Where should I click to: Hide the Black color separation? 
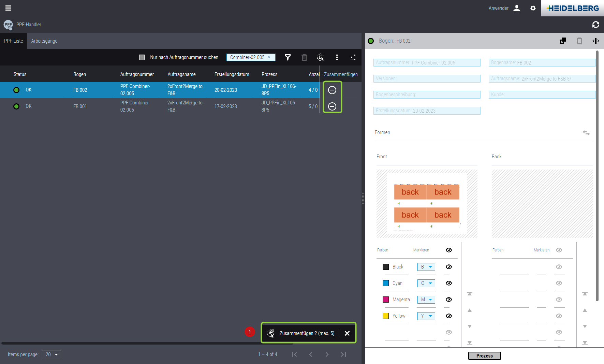tap(449, 267)
